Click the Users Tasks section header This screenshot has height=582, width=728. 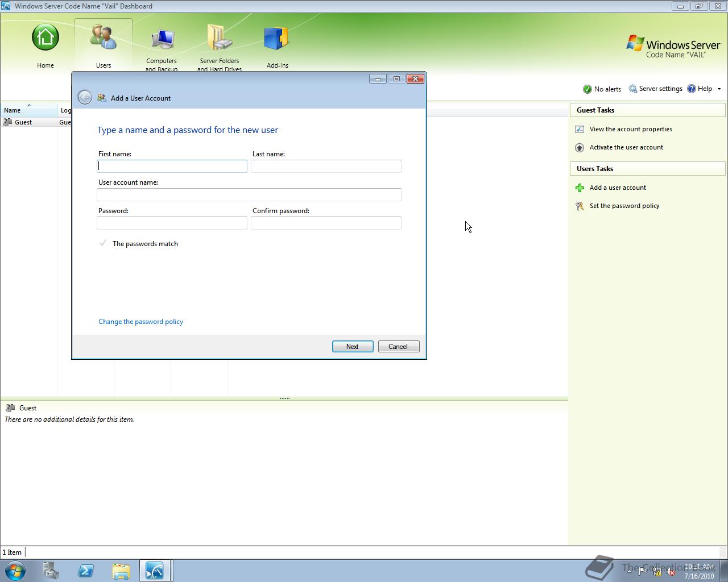(x=648, y=169)
